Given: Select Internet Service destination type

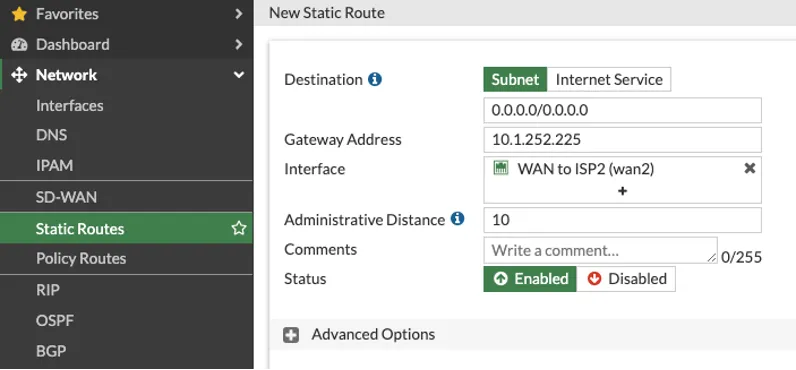Looking at the screenshot, I should tap(609, 80).
